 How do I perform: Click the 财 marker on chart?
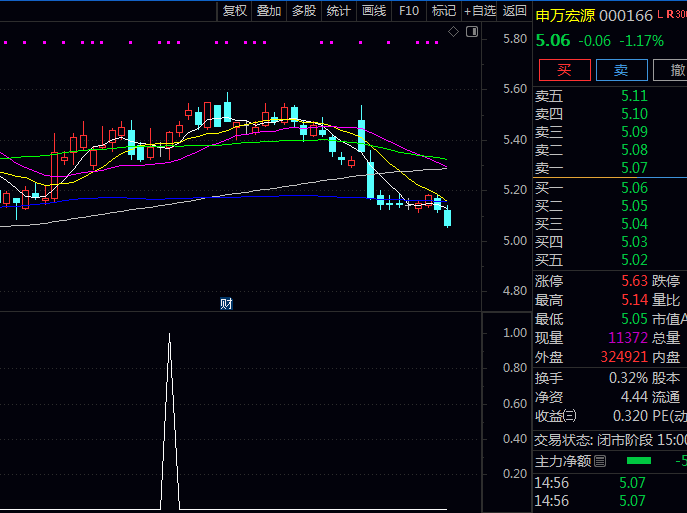click(x=226, y=303)
